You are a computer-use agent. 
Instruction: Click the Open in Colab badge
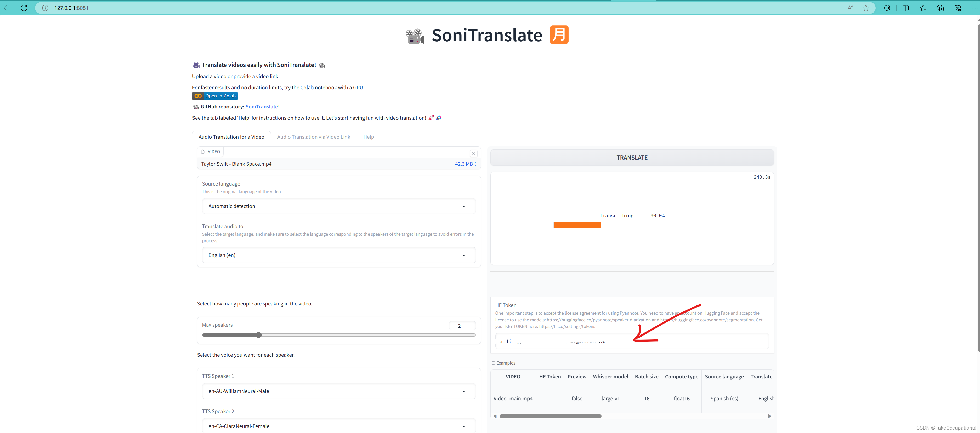[x=215, y=96]
